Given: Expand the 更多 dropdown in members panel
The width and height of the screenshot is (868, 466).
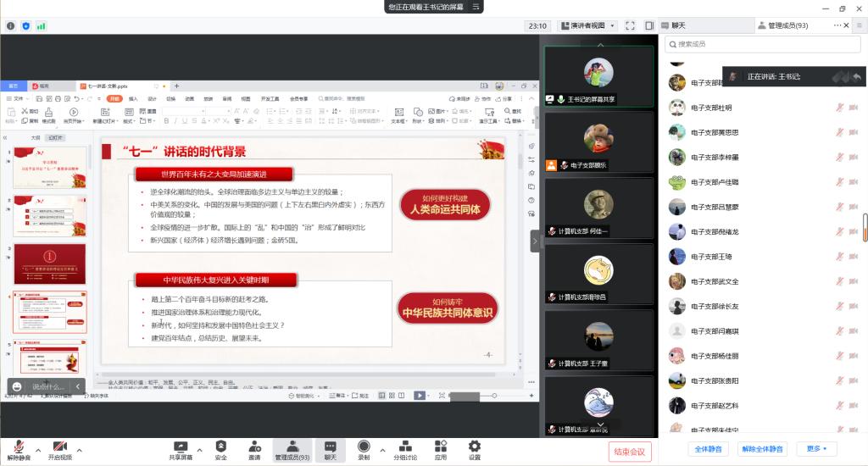Looking at the screenshot, I should click(x=817, y=449).
